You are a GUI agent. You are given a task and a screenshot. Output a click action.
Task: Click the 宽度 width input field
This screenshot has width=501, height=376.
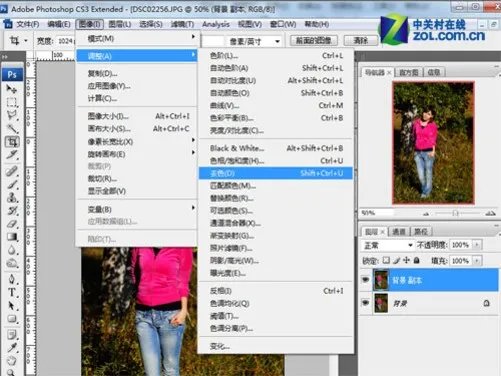click(65, 41)
